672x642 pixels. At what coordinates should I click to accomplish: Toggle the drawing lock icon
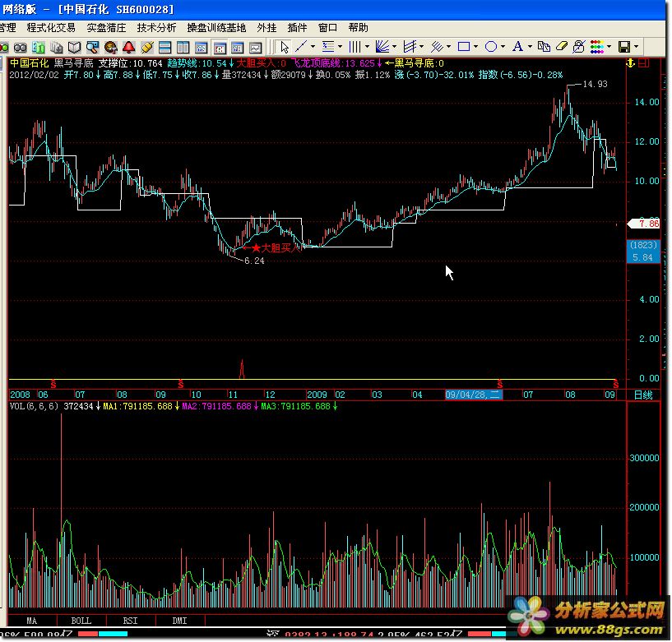578,46
